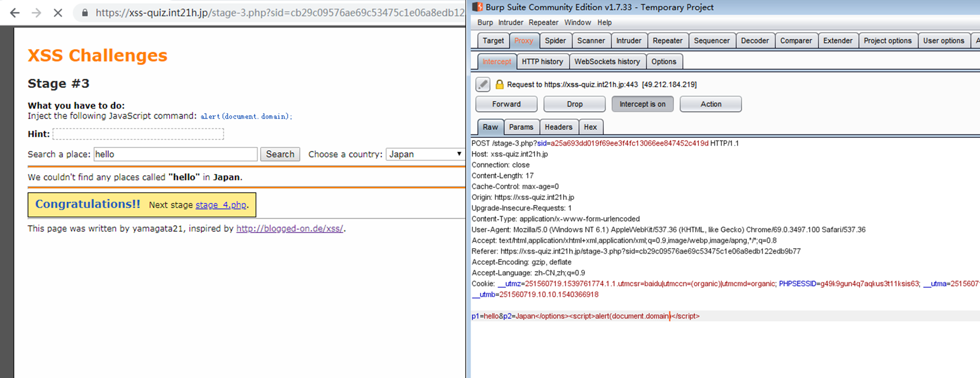Screen dimensions: 980x378
Task: Switch to the Comparer tab
Action: point(796,40)
